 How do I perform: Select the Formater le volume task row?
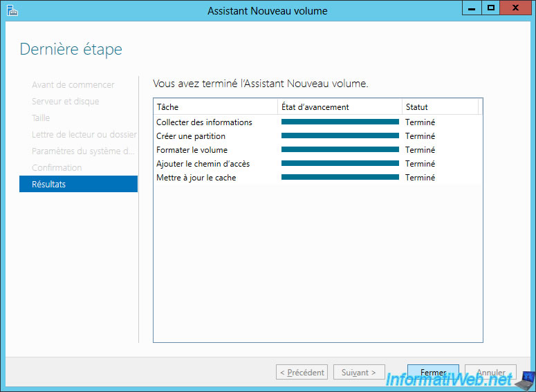[192, 150]
